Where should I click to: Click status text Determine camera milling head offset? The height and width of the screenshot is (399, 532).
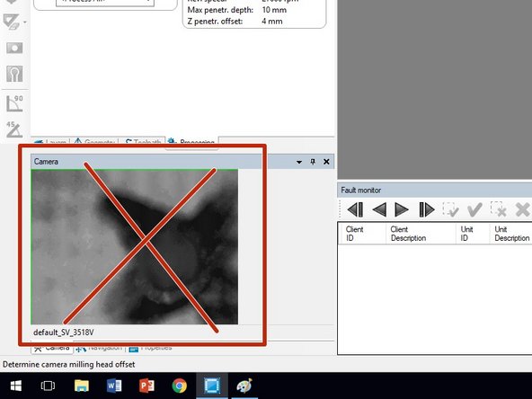[69, 364]
